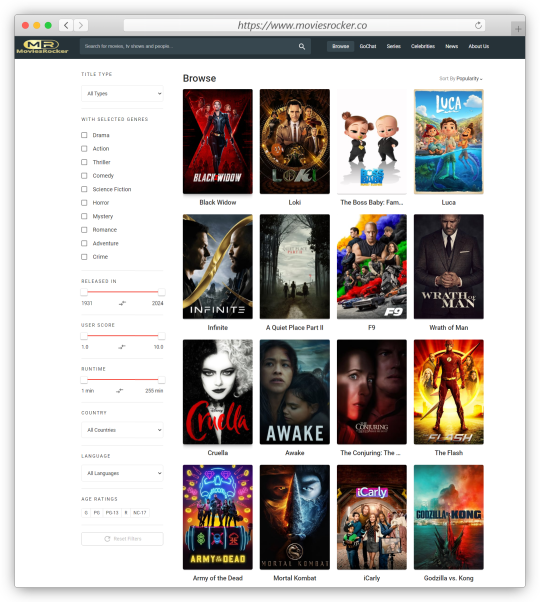Viewport: 540px width, 602px height.
Task: Click the browser URL address bar
Action: [302, 25]
